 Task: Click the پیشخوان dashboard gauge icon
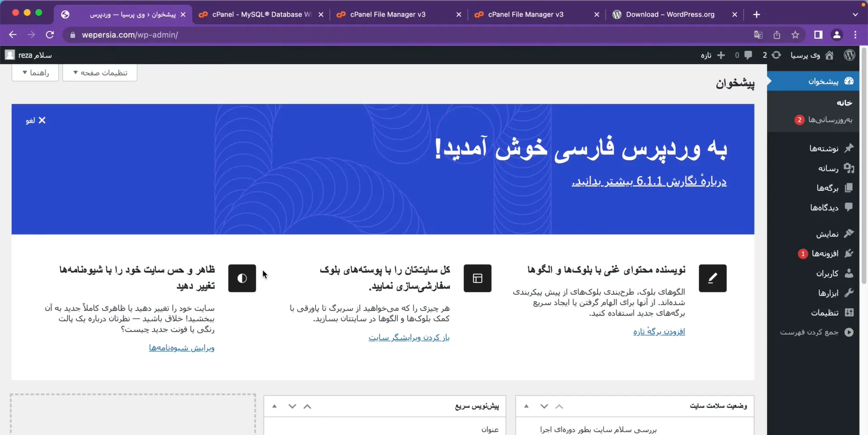point(849,81)
